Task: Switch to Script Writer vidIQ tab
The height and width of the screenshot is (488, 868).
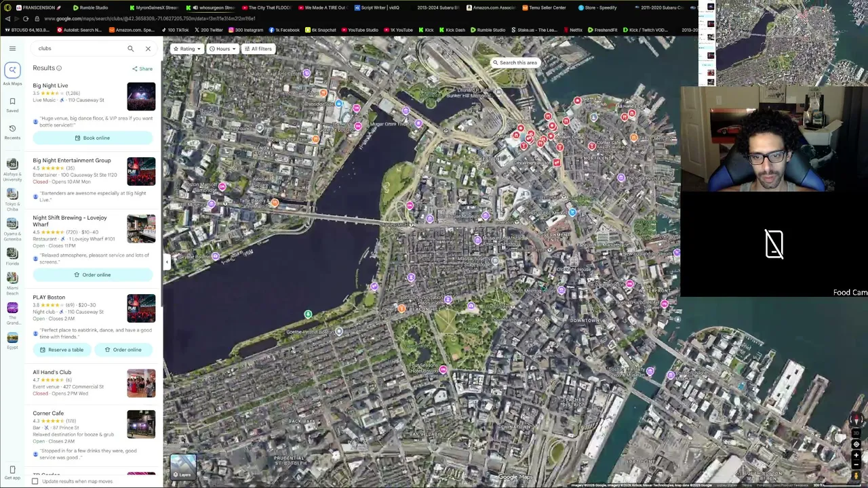Action: (x=376, y=7)
